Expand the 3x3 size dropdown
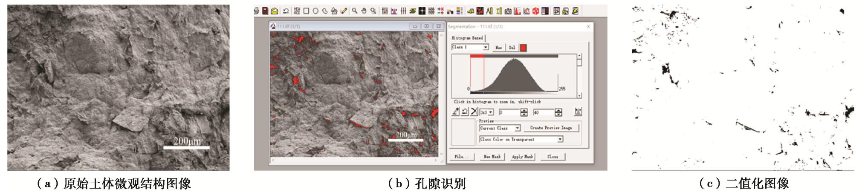The height and width of the screenshot is (195, 868). coord(491,112)
